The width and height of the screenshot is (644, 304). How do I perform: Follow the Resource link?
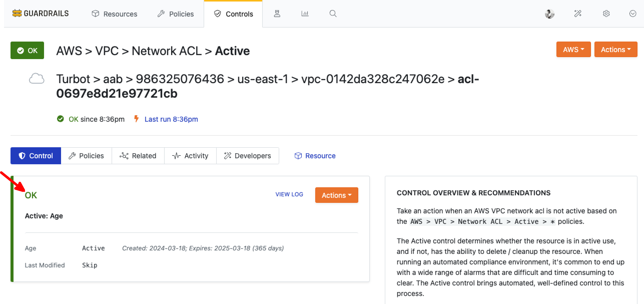click(x=315, y=156)
